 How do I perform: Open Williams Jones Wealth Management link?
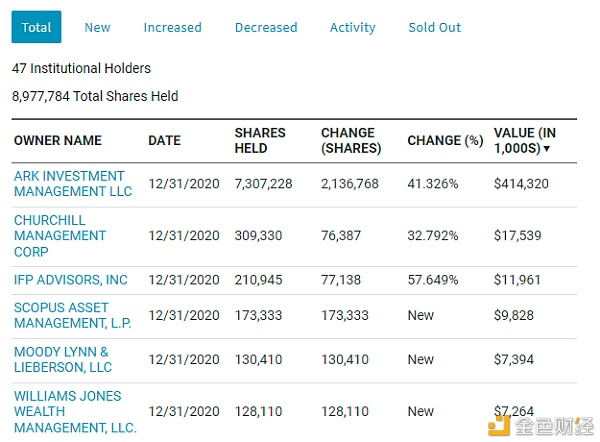pos(75,411)
